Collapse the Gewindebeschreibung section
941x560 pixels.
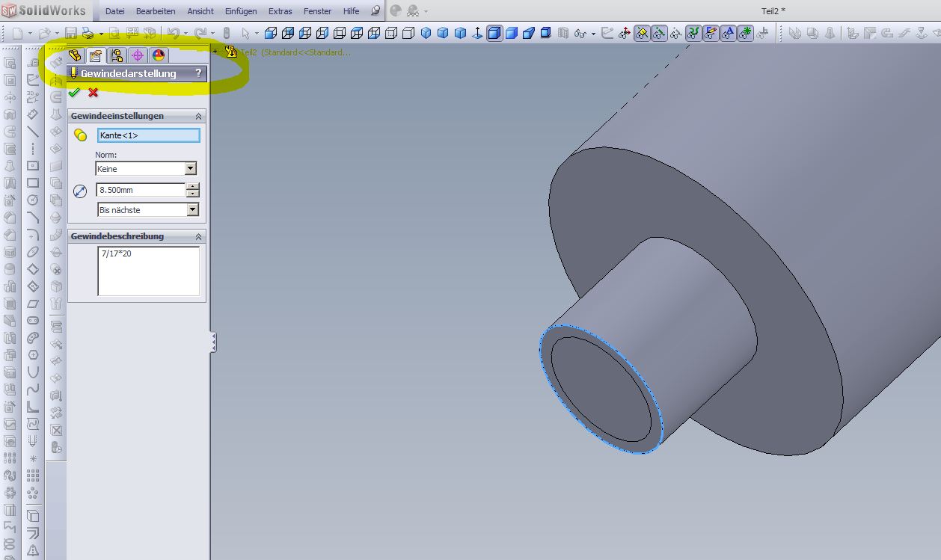198,236
